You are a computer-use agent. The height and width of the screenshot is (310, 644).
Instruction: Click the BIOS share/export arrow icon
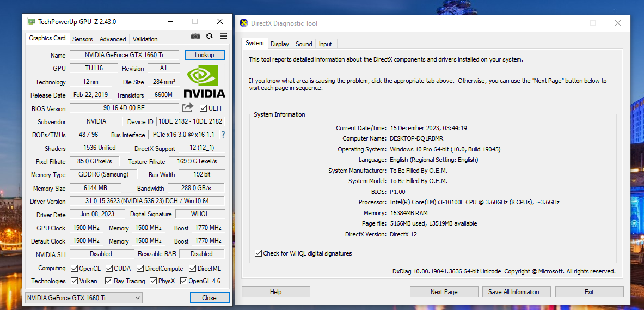(187, 108)
